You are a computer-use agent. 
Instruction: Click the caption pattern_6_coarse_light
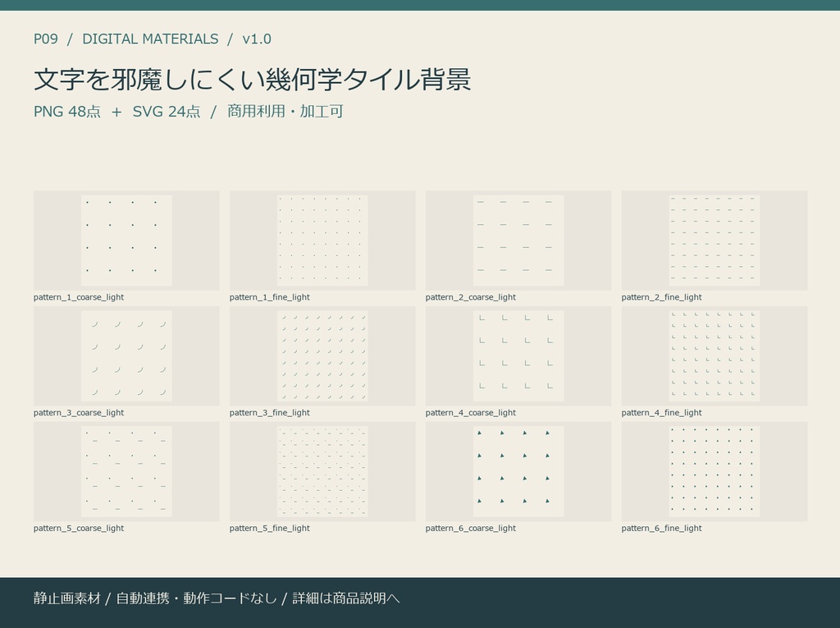coord(471,528)
